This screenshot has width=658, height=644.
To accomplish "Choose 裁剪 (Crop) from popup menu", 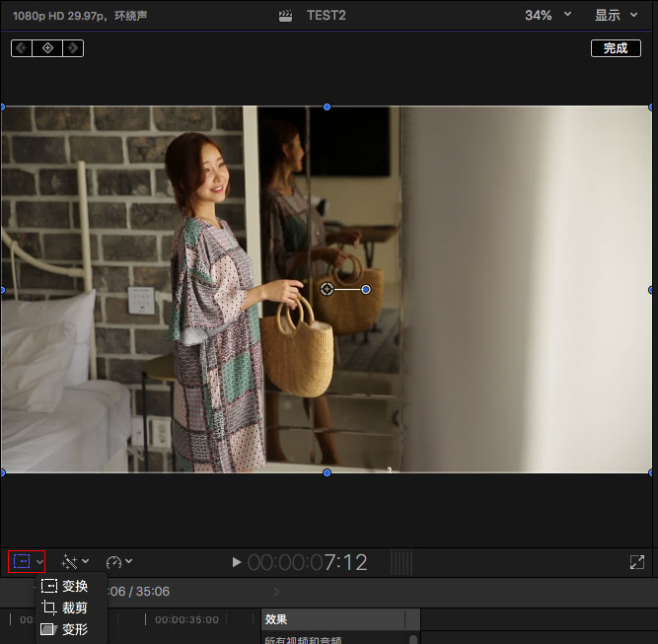I will pos(65,608).
